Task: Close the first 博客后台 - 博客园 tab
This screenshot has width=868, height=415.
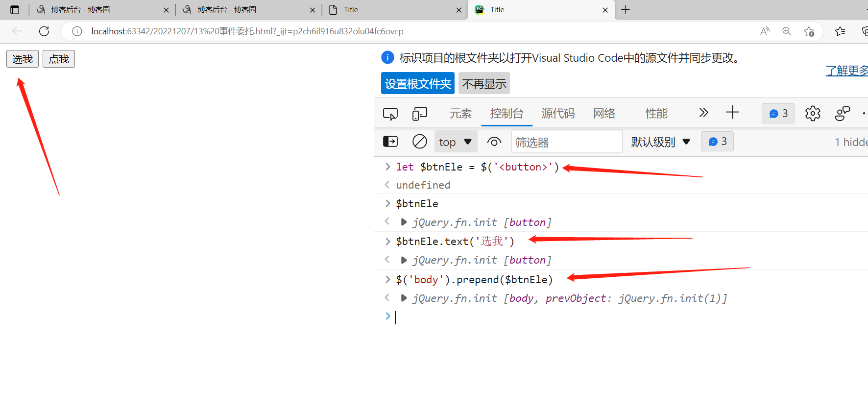Action: (x=166, y=10)
